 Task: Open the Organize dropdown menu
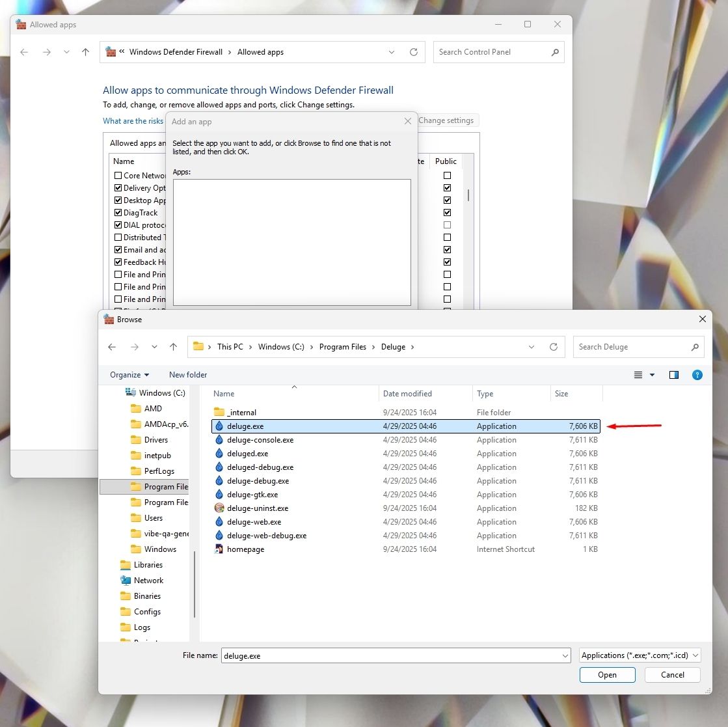(x=128, y=375)
